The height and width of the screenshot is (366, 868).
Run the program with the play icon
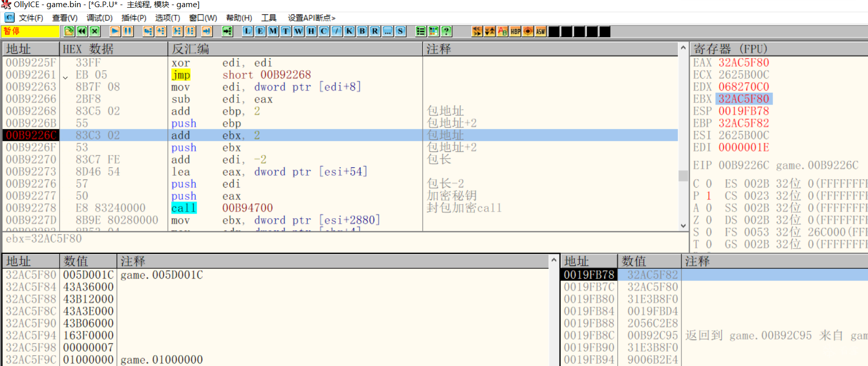coord(115,31)
